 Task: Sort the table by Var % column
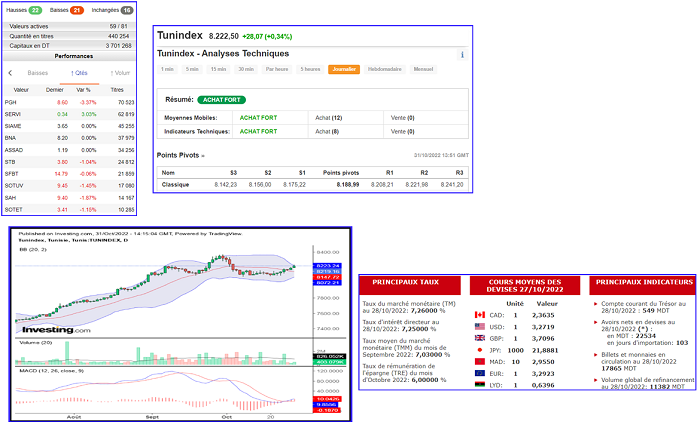coord(88,88)
